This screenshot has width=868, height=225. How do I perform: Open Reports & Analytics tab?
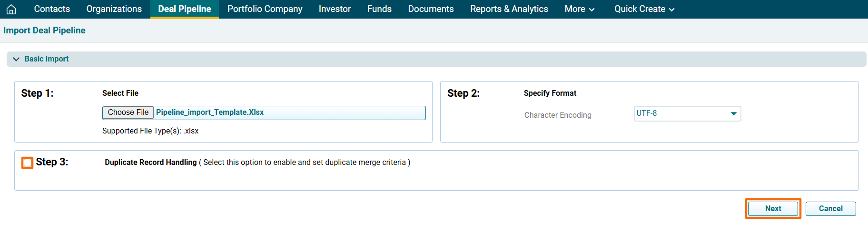click(x=509, y=9)
